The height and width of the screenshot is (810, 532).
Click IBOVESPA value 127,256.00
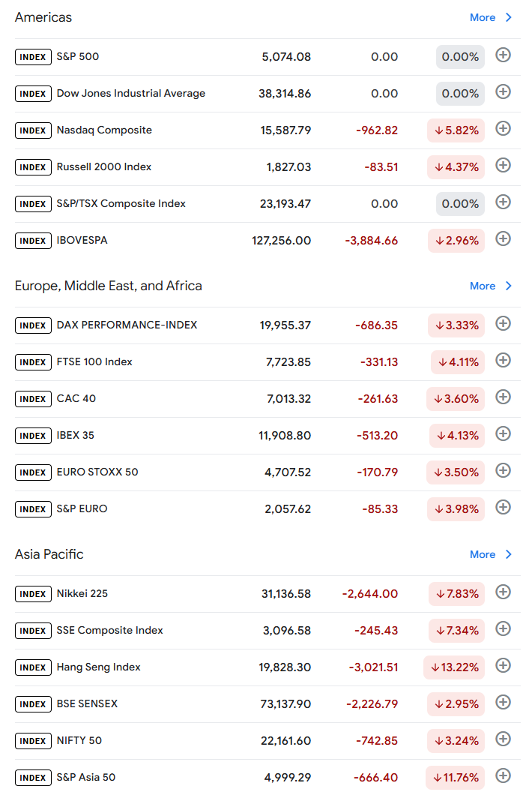click(x=281, y=241)
